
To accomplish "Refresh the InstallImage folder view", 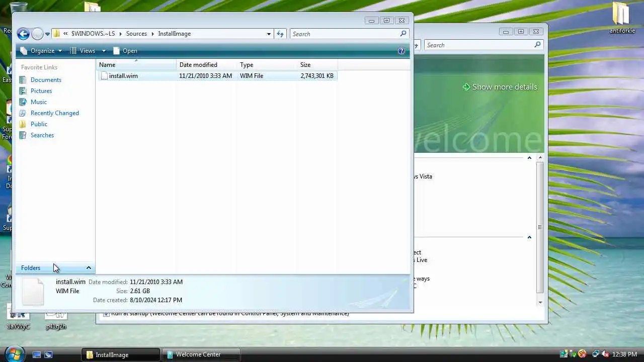I will click(x=280, y=34).
